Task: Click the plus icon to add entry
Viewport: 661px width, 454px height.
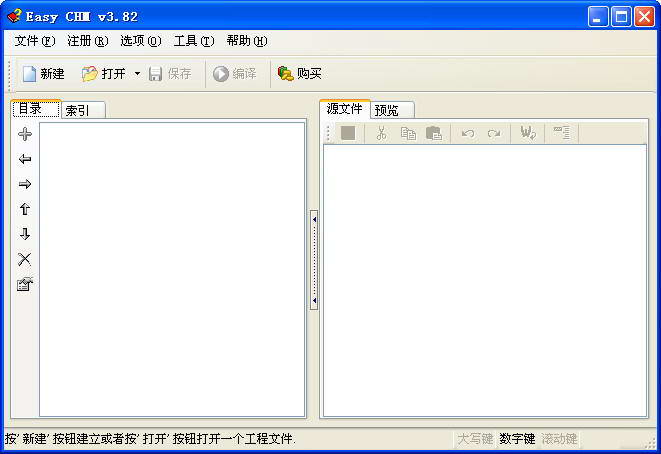Action: click(x=25, y=134)
